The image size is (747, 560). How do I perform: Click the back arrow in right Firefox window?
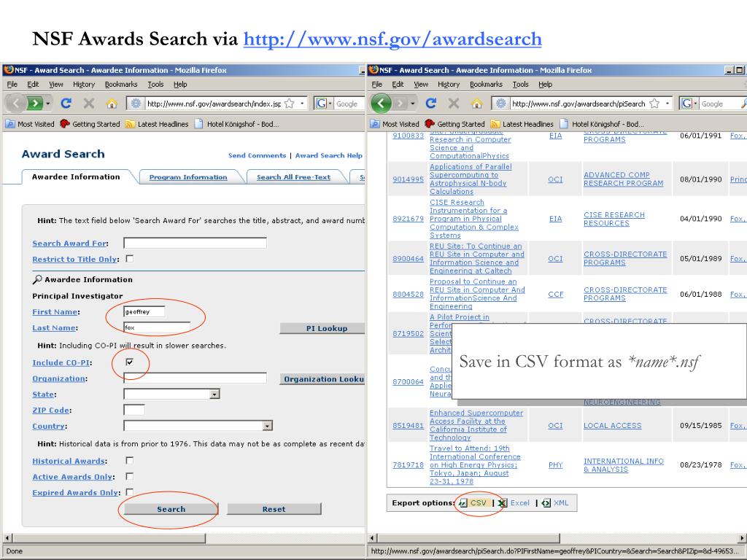[381, 104]
